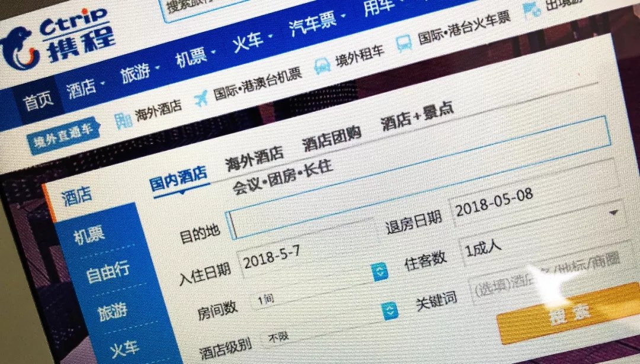Select 自由行 in the left sidebar
Viewport: 640px width, 364px height.
[x=108, y=272]
